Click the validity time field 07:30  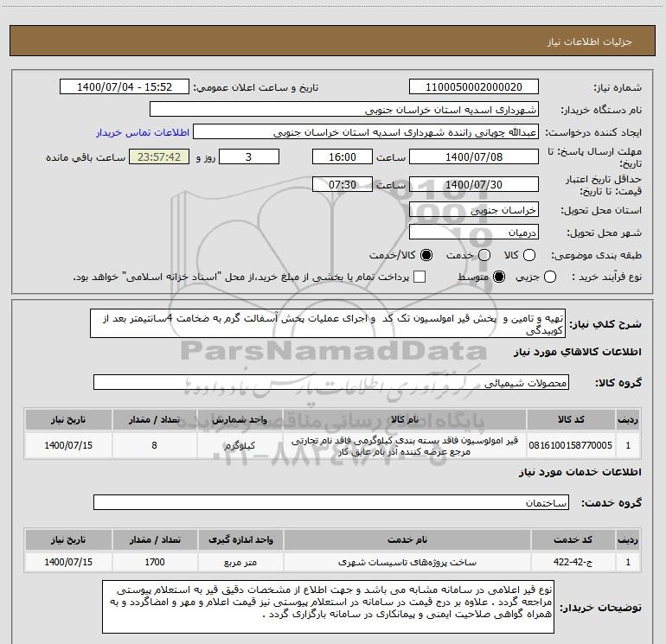[x=343, y=184]
